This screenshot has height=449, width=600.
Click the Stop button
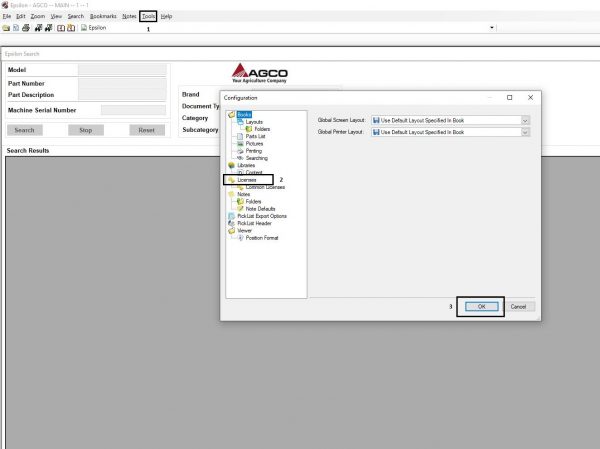pos(86,130)
